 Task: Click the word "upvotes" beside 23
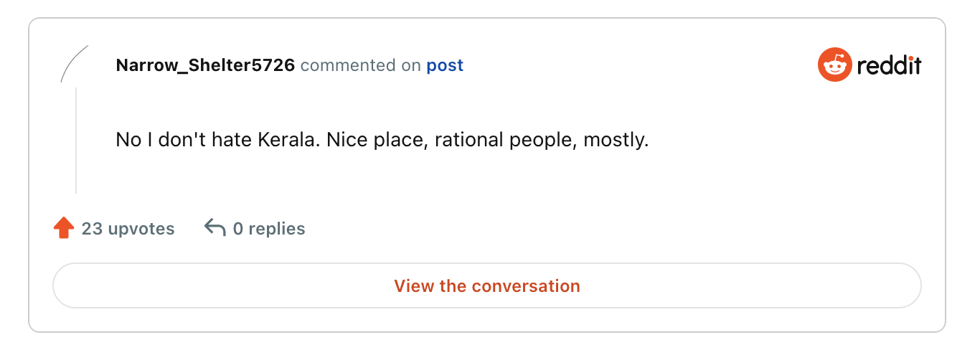pos(141,229)
